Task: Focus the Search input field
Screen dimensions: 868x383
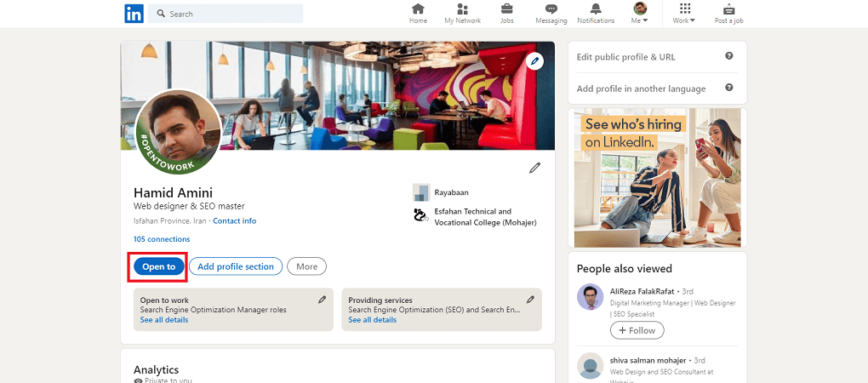Action: (x=226, y=14)
